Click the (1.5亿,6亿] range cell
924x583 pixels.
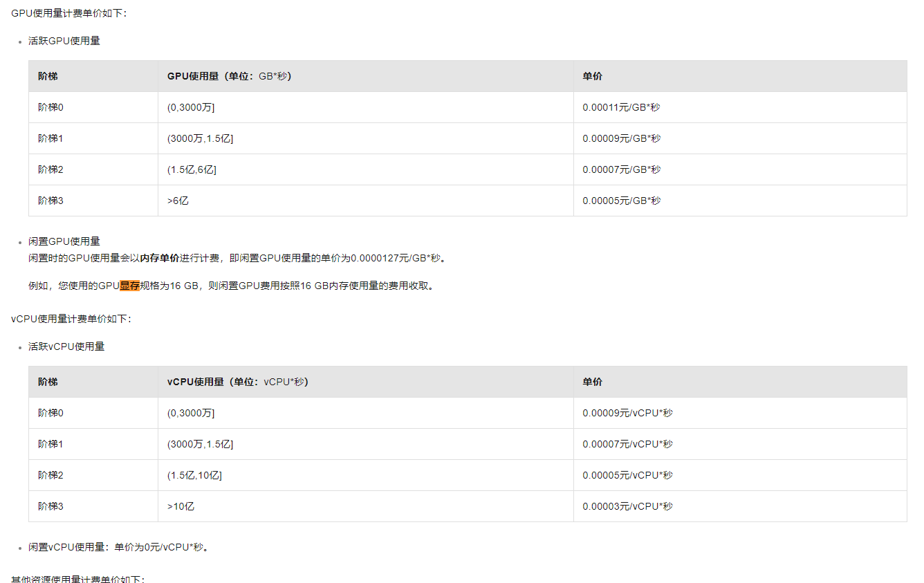pos(192,169)
